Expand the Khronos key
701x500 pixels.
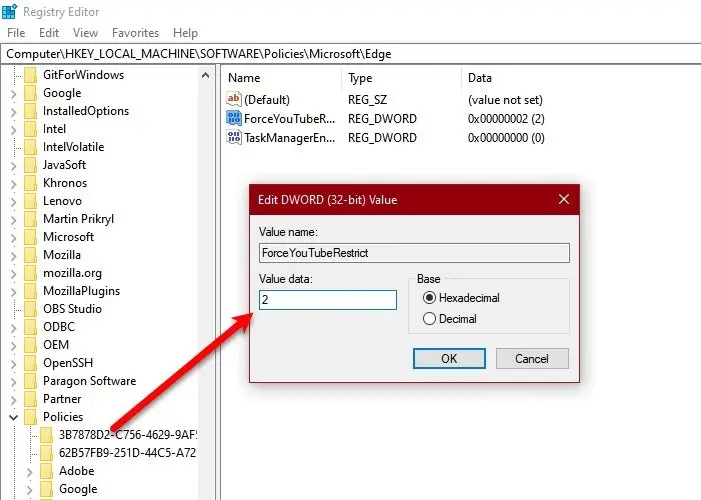[x=13, y=184]
